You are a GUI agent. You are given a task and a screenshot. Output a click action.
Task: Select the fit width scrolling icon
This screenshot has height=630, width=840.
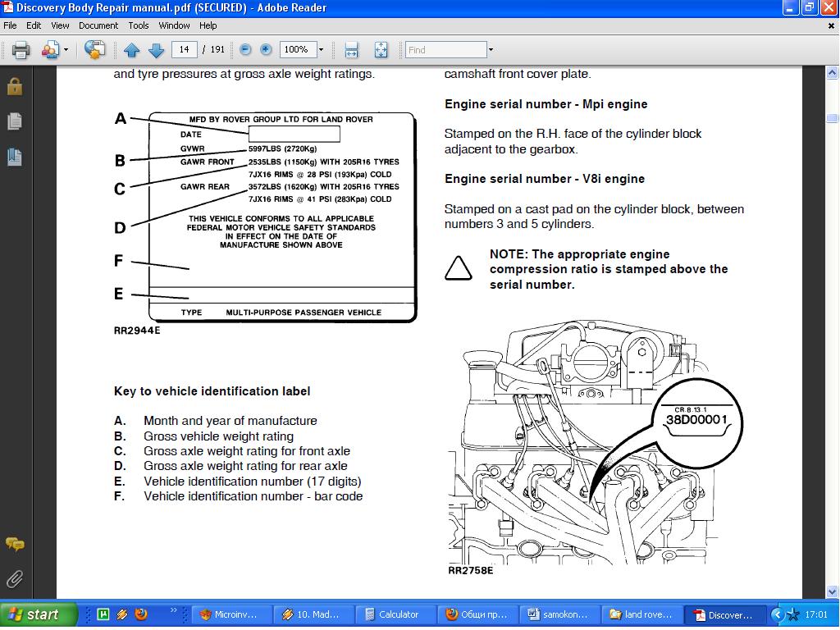[x=351, y=50]
